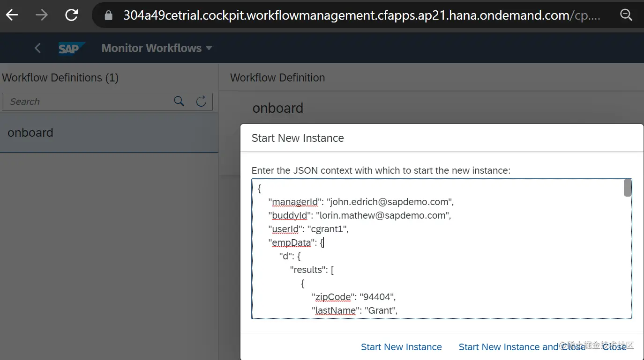The height and width of the screenshot is (360, 644).
Task: Click the Search workflow definitions field
Action: click(x=89, y=102)
